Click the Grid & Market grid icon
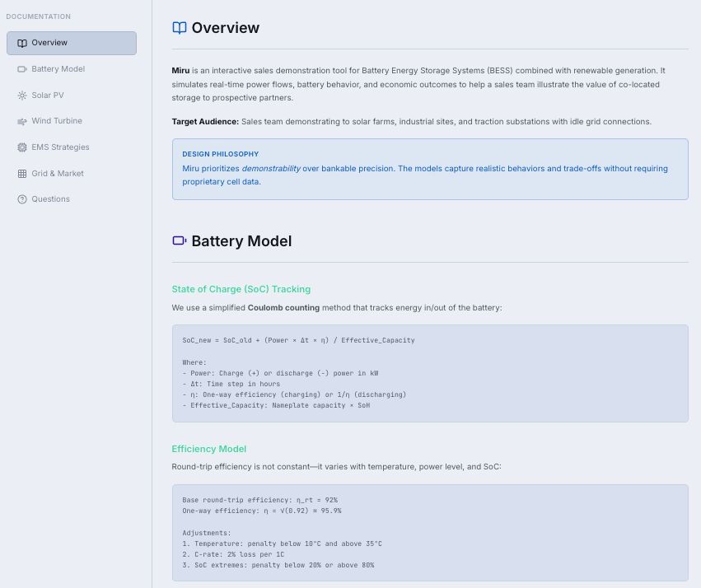 coord(22,174)
